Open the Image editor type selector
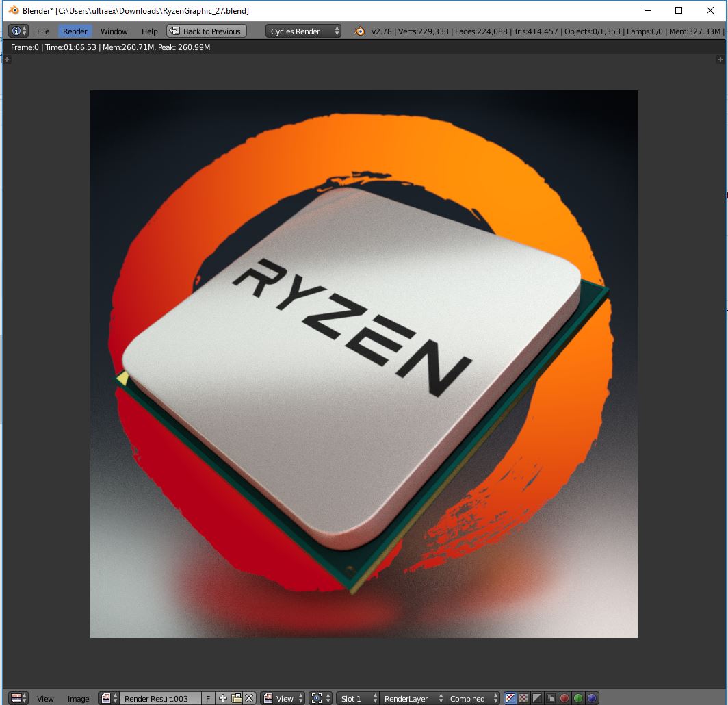Image resolution: width=728 pixels, height=705 pixels. click(18, 698)
